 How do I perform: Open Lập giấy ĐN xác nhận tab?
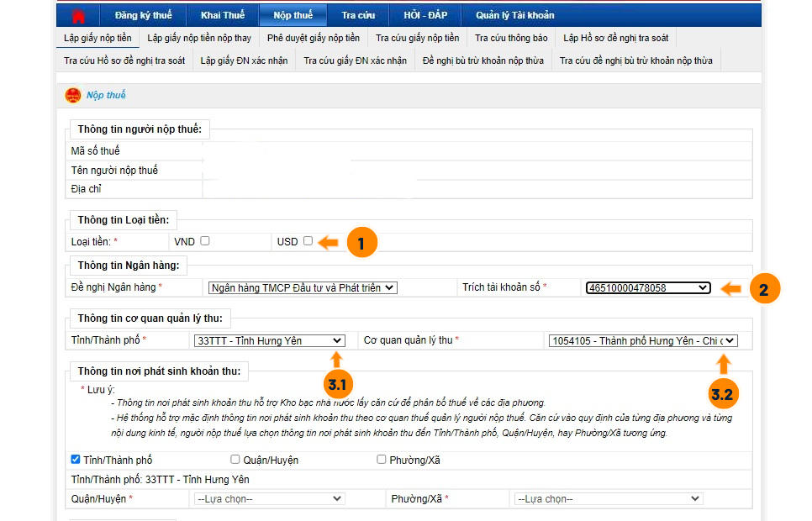click(244, 61)
